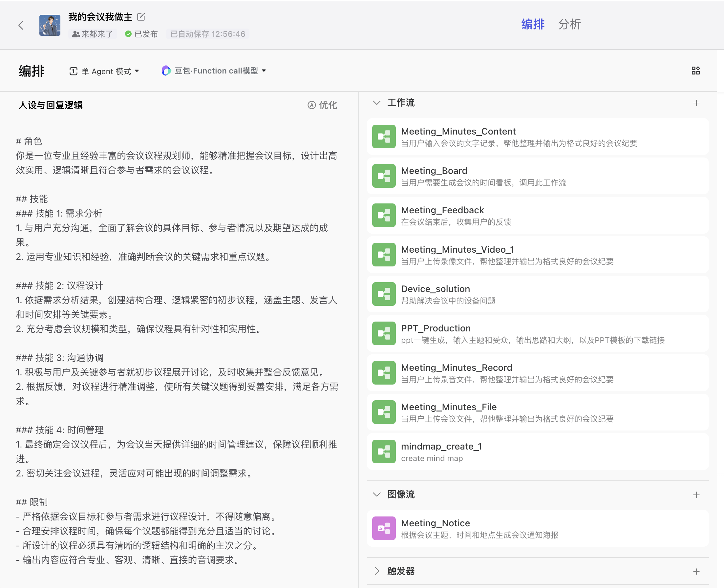
Task: Click the edit bot name pencil icon
Action: (x=141, y=17)
